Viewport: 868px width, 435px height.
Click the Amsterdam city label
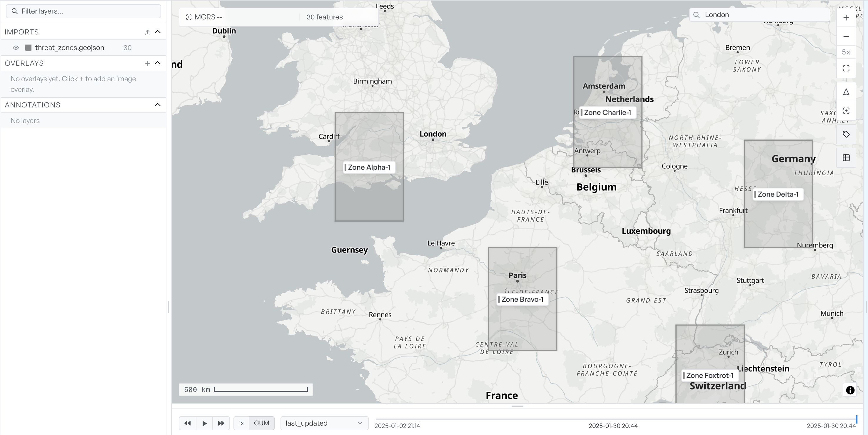(604, 86)
